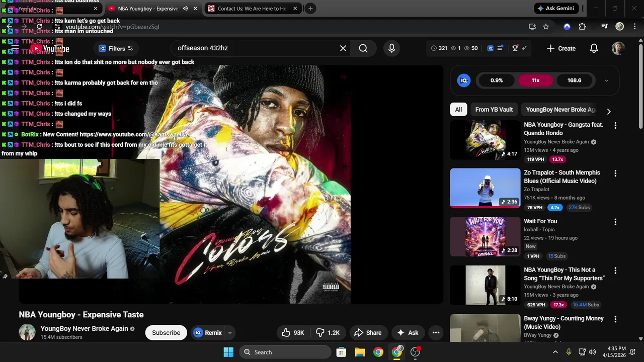Click install app icon in address bar
The height and width of the screenshot is (362, 644).
pyautogui.click(x=532, y=27)
